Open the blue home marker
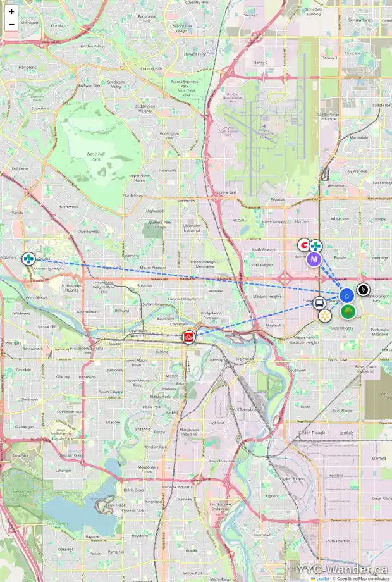 click(346, 296)
